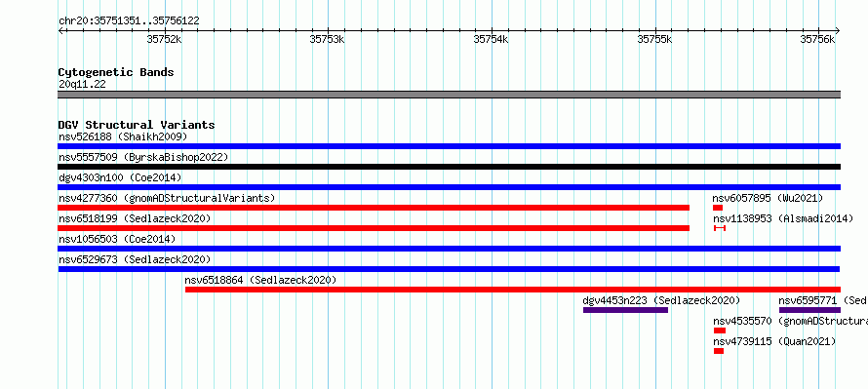Click the nsv6529673 (Sedlazeck2020) label
The width and height of the screenshot is (868, 389).
click(135, 259)
